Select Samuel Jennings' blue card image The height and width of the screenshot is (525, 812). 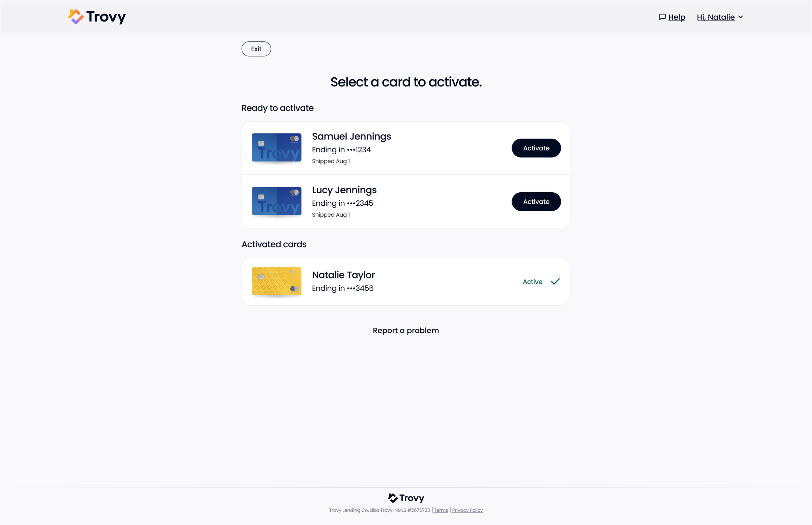tap(276, 147)
